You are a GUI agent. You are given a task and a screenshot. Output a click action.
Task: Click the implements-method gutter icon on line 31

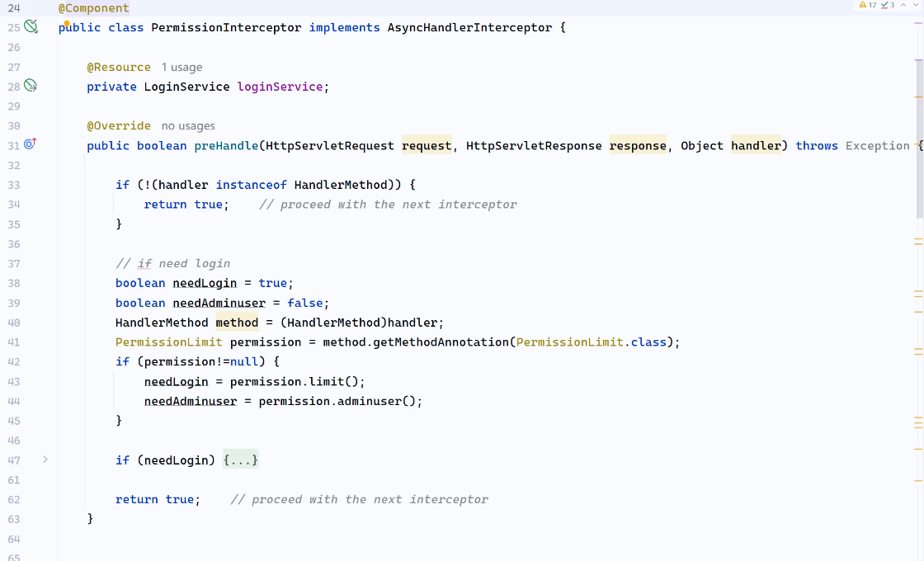point(31,144)
